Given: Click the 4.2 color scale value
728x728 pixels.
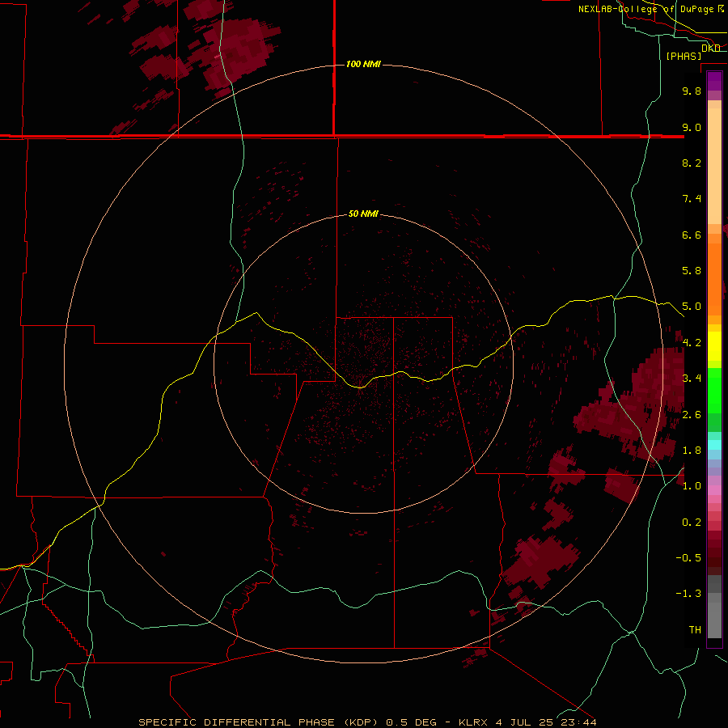Looking at the screenshot, I should pos(692,343).
